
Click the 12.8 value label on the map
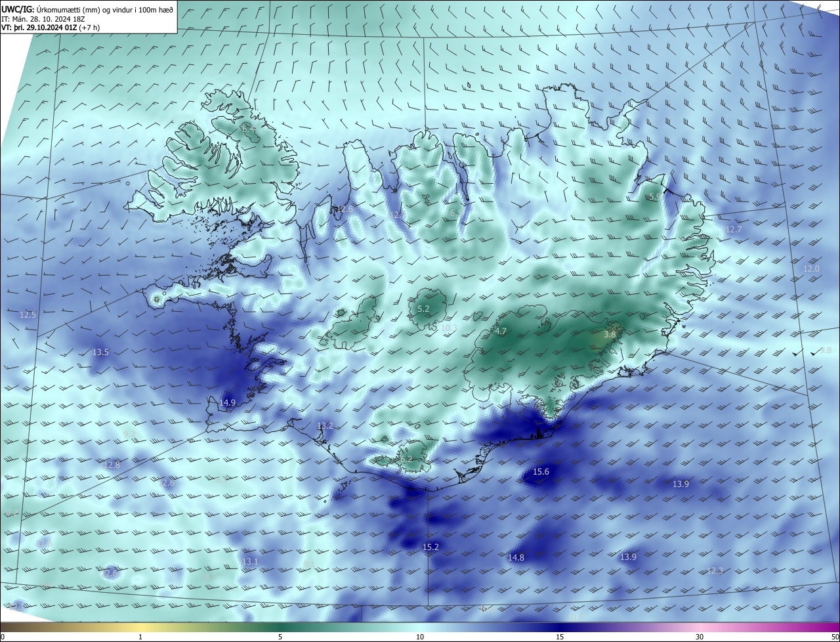(x=112, y=465)
